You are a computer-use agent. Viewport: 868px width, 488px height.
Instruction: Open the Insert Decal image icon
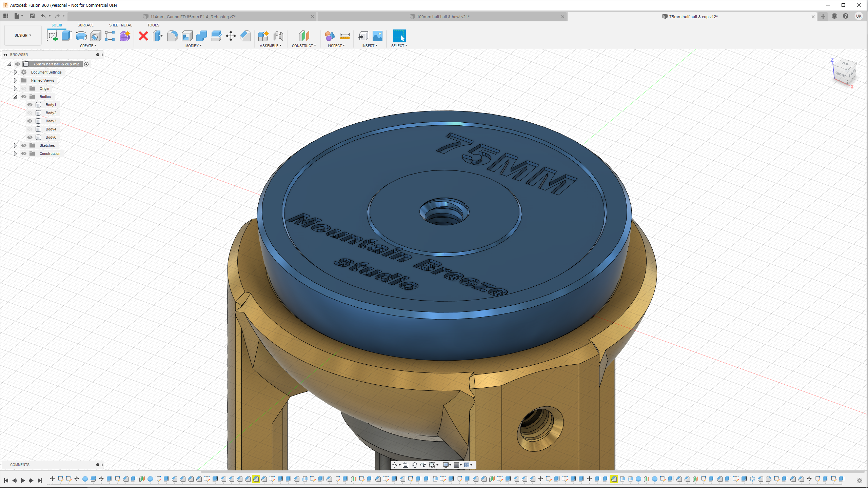tap(377, 36)
